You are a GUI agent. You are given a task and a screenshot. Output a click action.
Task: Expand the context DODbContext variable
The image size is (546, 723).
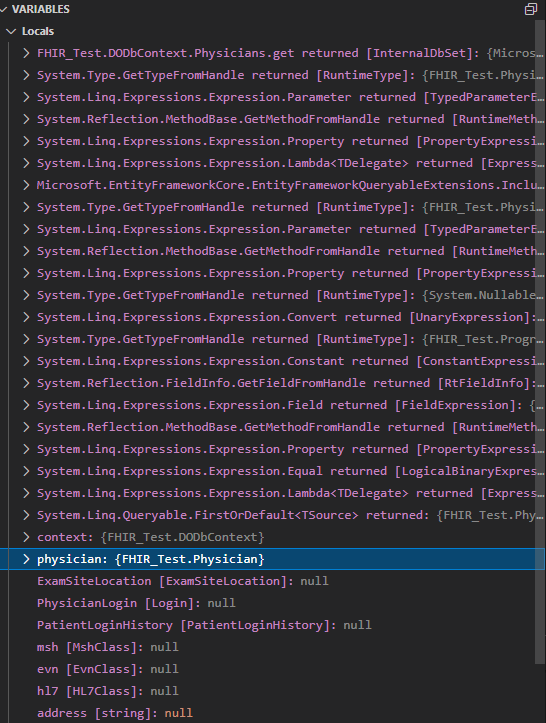(27, 537)
